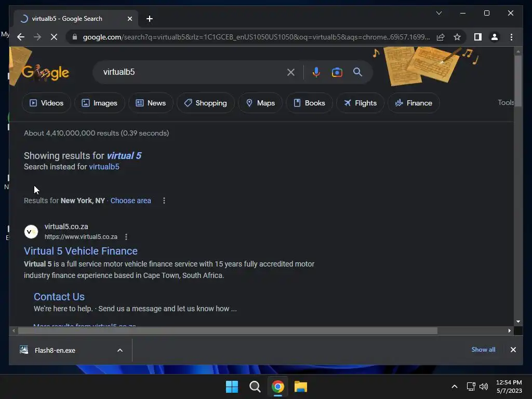Open File Explorer from taskbar
532x399 pixels.
301,387
